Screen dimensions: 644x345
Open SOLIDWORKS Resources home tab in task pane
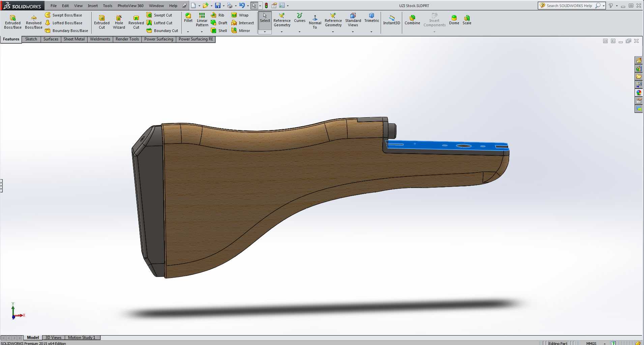pos(639,61)
